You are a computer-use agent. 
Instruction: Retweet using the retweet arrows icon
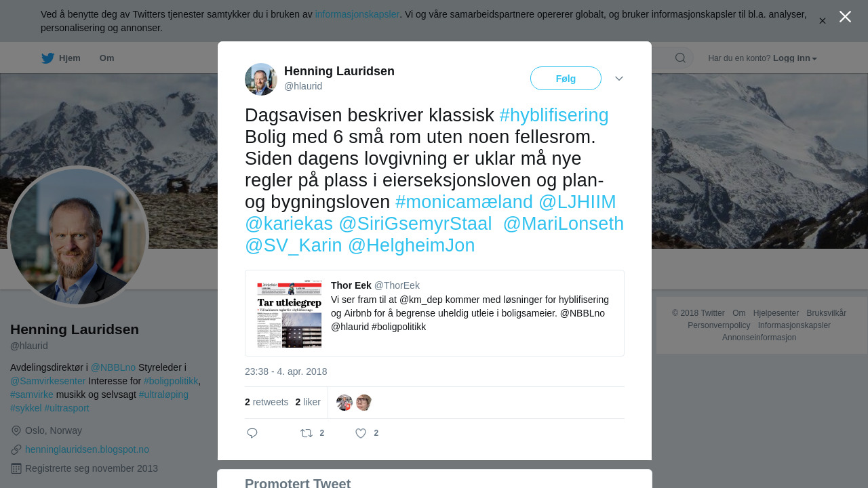point(307,433)
